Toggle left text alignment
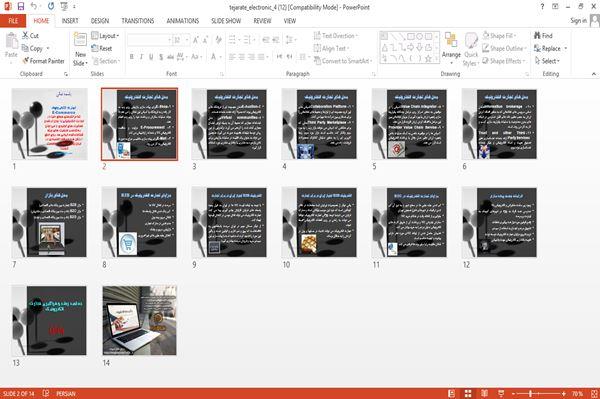The height and width of the screenshot is (399, 600). (x=232, y=57)
